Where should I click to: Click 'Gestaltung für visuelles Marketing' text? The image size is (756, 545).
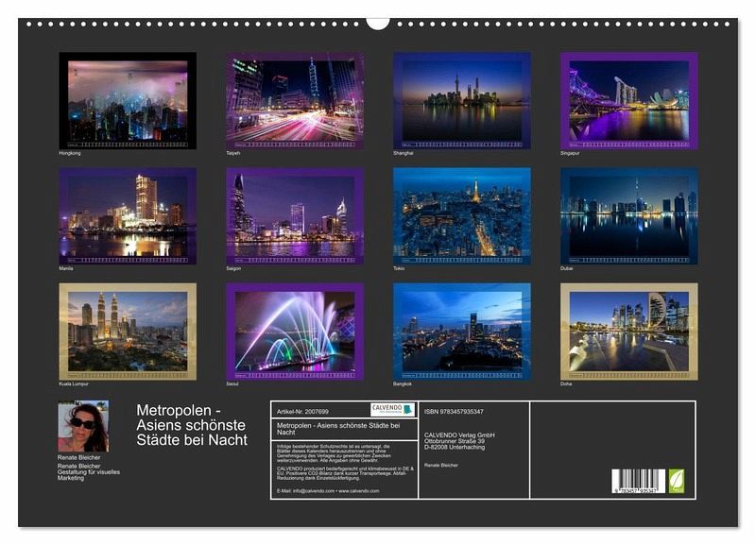pos(89,475)
